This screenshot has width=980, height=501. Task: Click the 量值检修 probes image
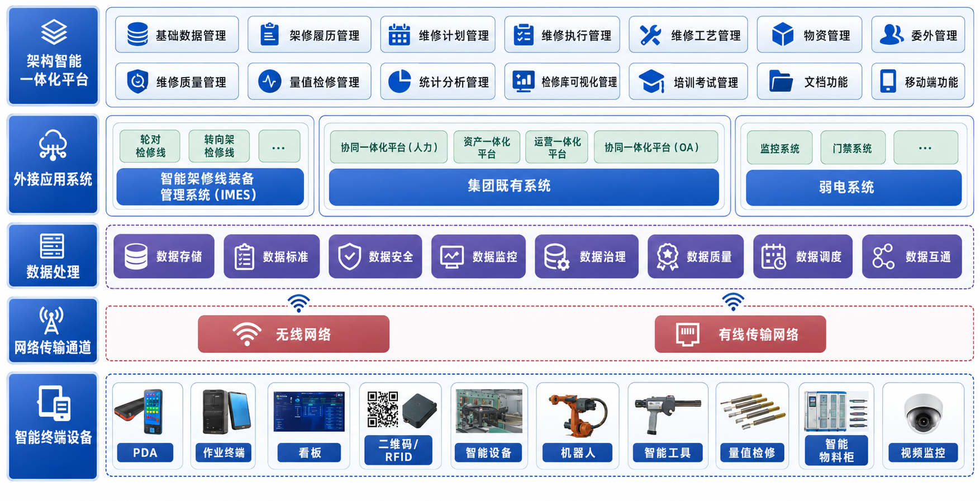752,412
